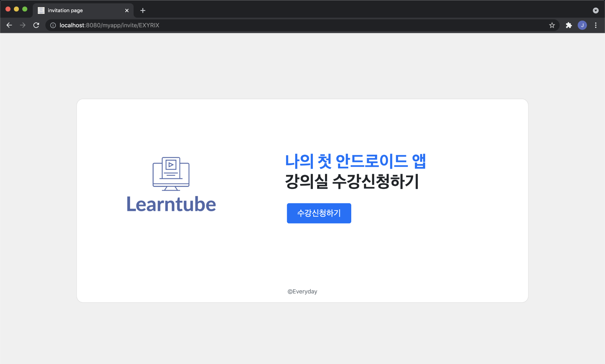Viewport: 605px width, 364px height.
Task: Expand the page favicon in the tab
Action: click(40, 10)
